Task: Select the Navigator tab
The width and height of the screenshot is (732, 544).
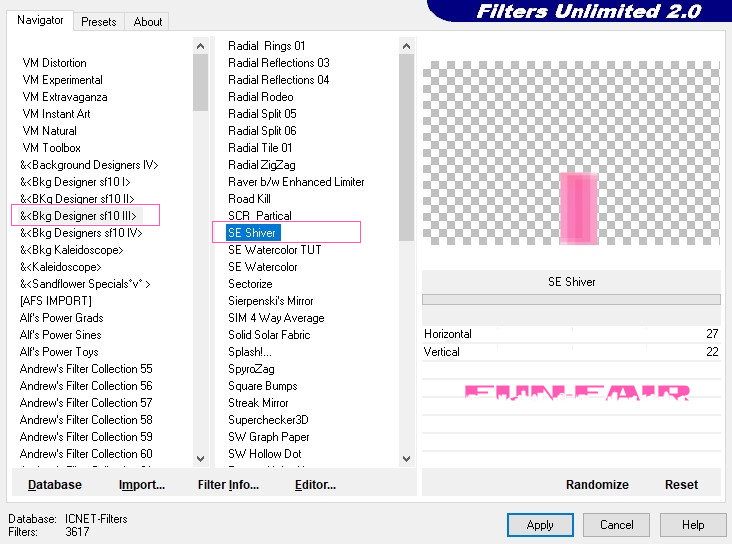Action: [40, 20]
